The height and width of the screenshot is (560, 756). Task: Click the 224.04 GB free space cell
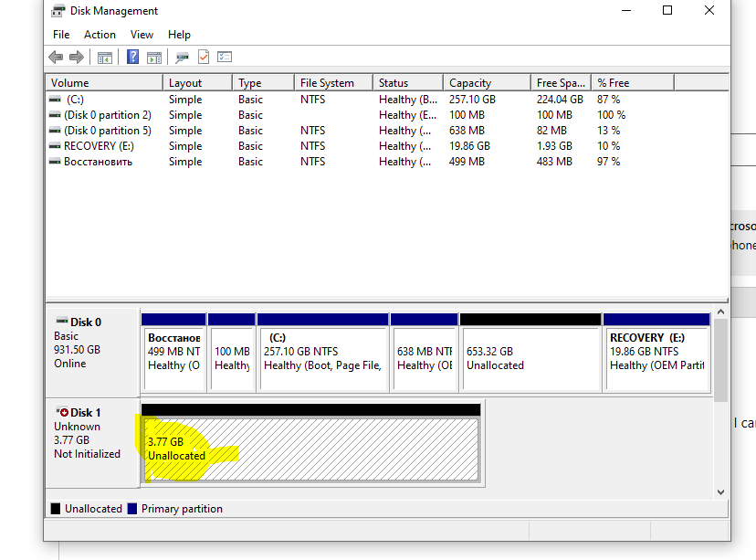click(560, 100)
